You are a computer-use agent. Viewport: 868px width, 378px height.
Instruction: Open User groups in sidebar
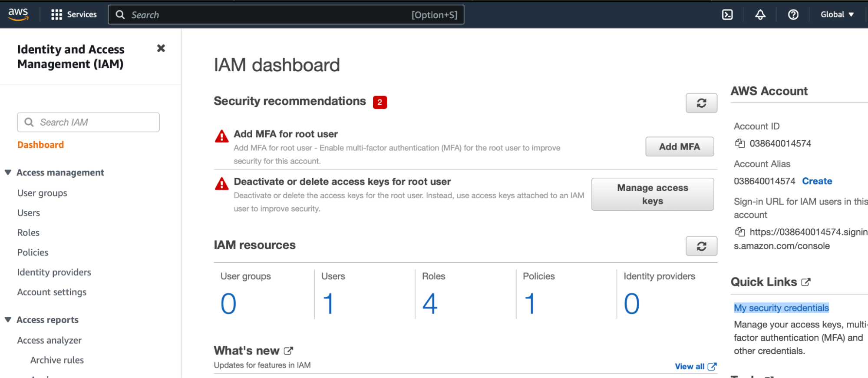(42, 193)
